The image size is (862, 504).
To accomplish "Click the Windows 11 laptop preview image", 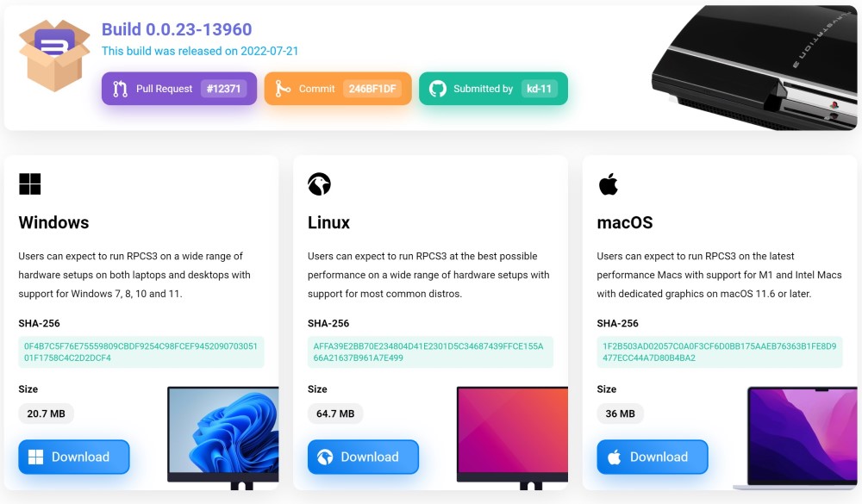I will tap(223, 435).
